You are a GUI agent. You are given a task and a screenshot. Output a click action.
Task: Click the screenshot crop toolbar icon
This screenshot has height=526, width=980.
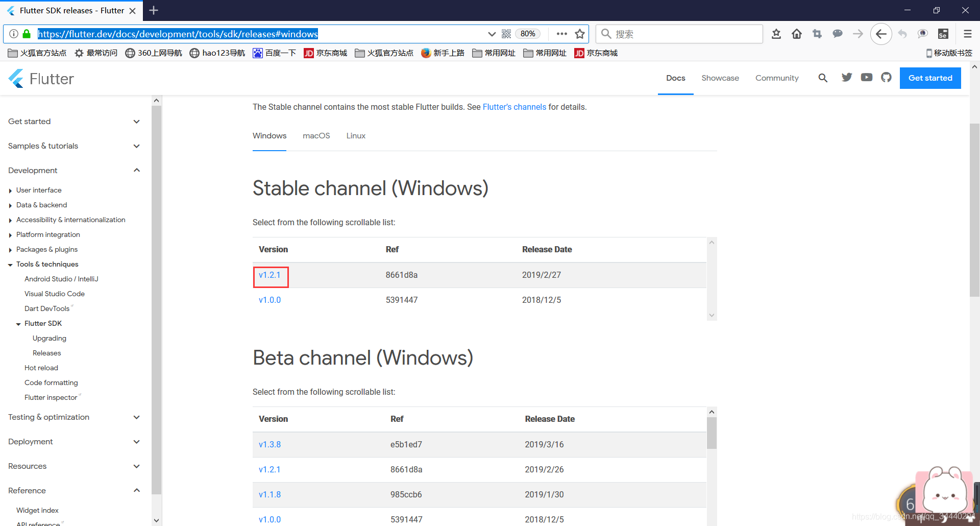(x=817, y=34)
